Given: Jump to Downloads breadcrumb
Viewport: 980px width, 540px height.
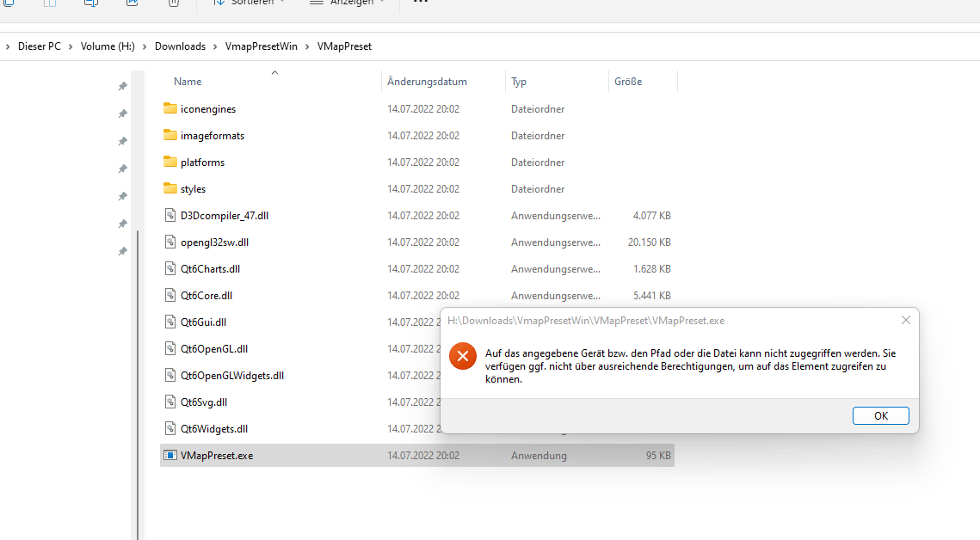Looking at the screenshot, I should [180, 46].
